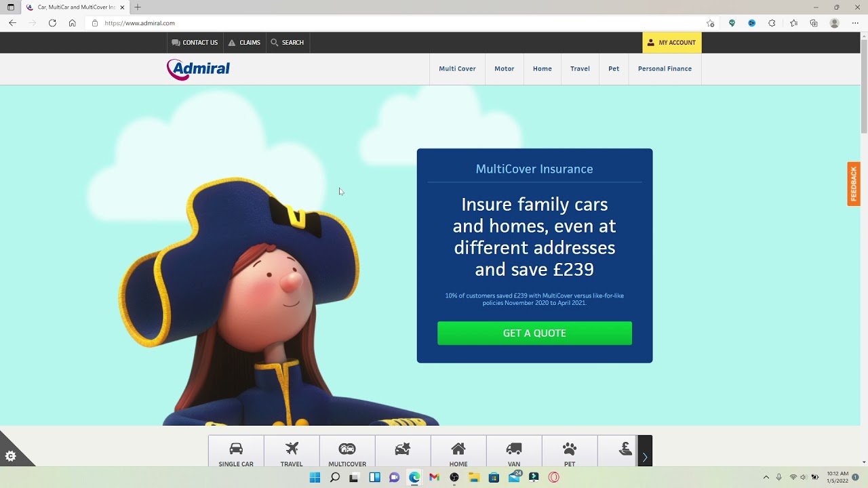Open the Windows Start menu
This screenshot has width=868, height=488.
click(x=315, y=477)
